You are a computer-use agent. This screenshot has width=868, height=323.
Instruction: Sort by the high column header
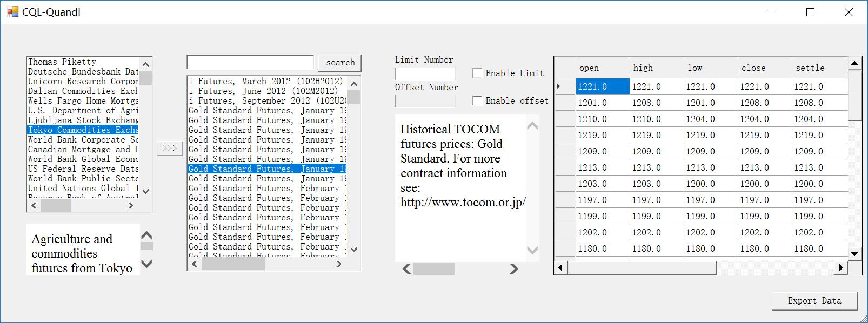[x=657, y=68]
